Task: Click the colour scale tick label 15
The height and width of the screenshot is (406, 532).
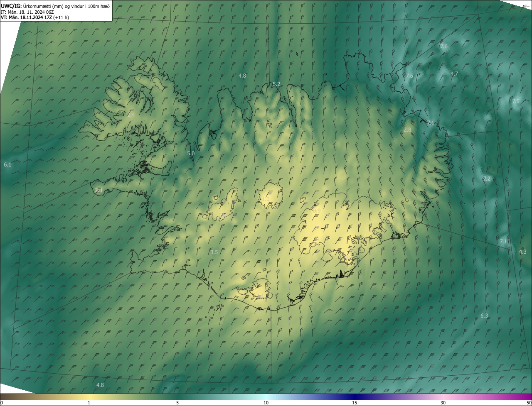Action: pos(355,403)
